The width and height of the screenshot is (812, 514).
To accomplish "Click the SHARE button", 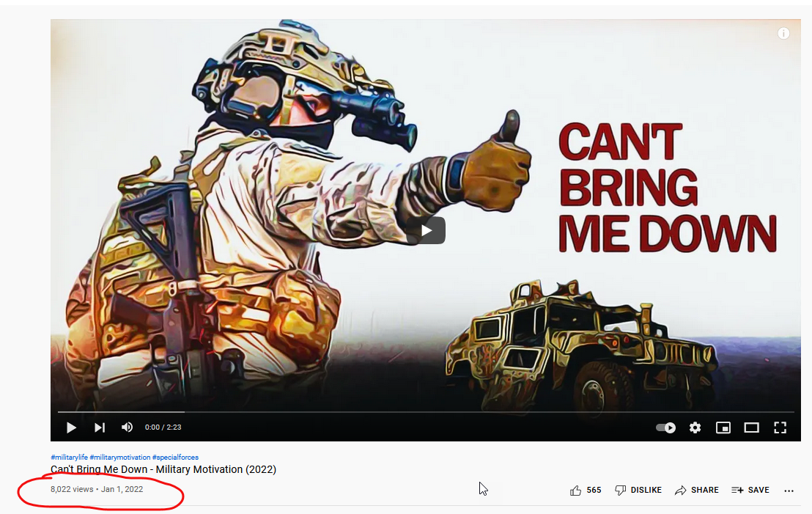I will (696, 490).
